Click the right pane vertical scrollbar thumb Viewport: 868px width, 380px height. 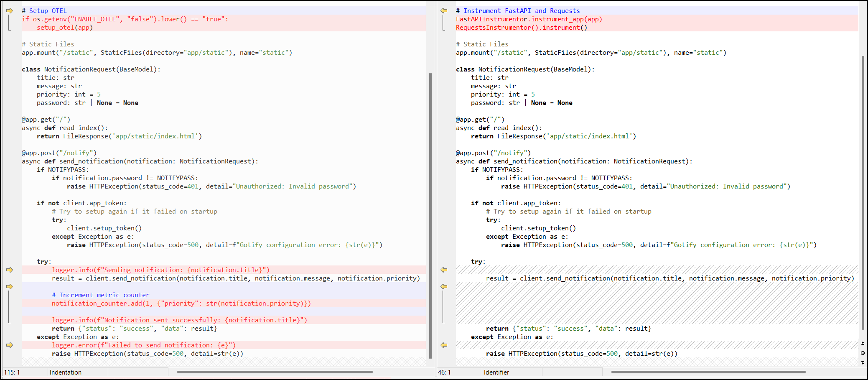coord(863,192)
